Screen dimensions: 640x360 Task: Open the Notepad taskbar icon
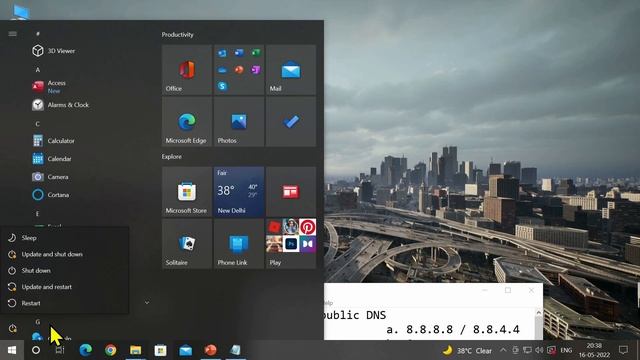tap(235, 350)
